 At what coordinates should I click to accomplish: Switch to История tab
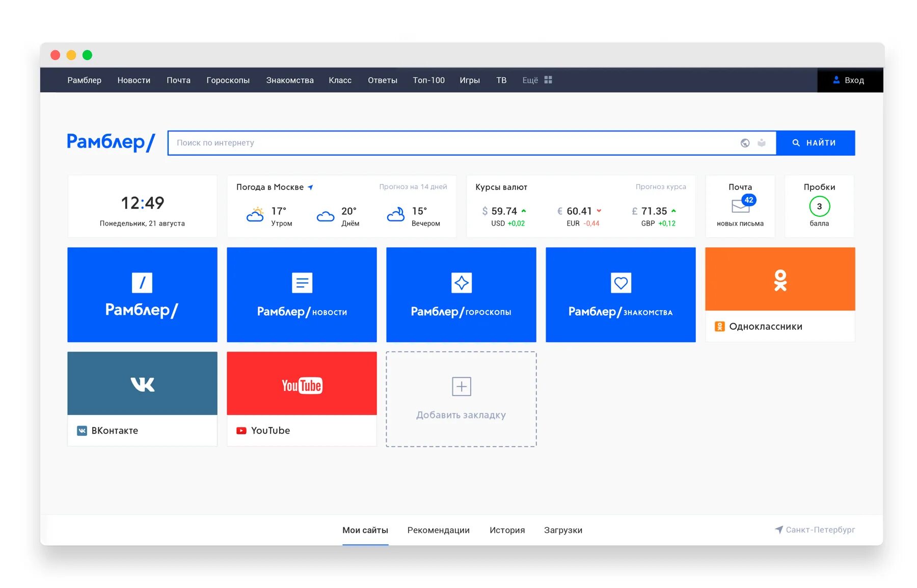pos(507,530)
